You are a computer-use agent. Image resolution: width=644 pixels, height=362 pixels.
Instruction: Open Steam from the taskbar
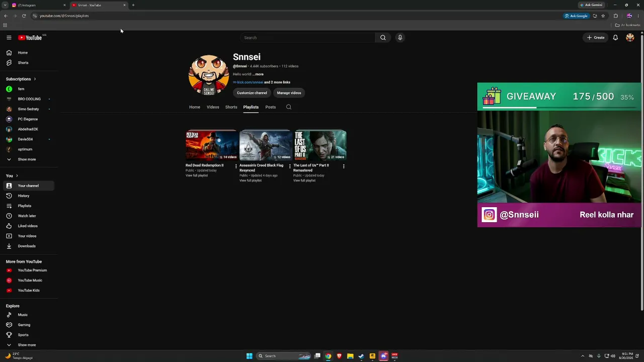point(361,356)
